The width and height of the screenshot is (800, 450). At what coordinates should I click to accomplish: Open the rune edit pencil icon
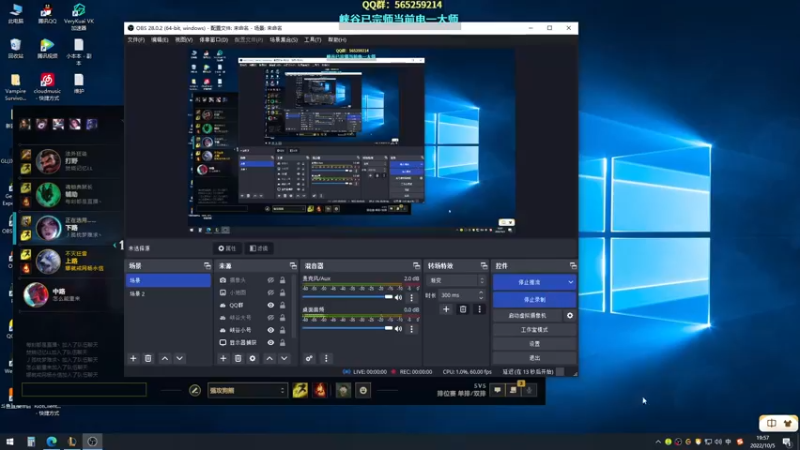coord(194,391)
